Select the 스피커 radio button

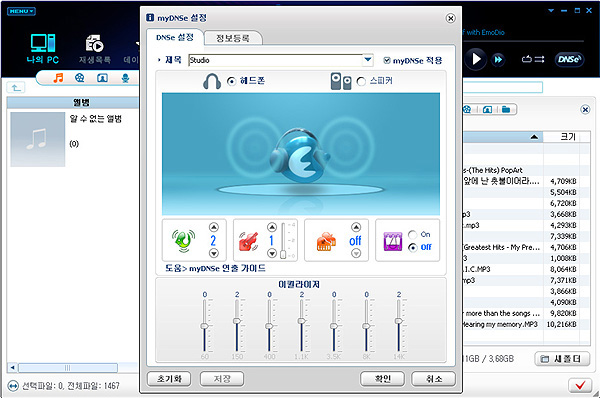coord(361,82)
